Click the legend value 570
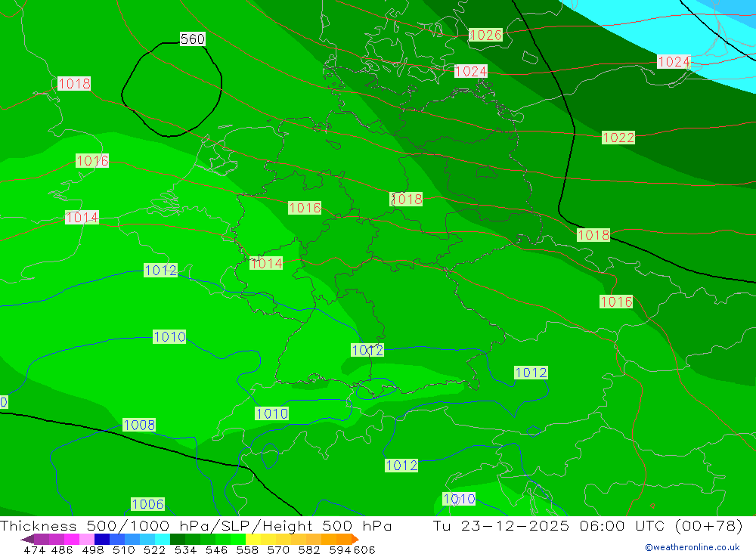 [x=278, y=550]
